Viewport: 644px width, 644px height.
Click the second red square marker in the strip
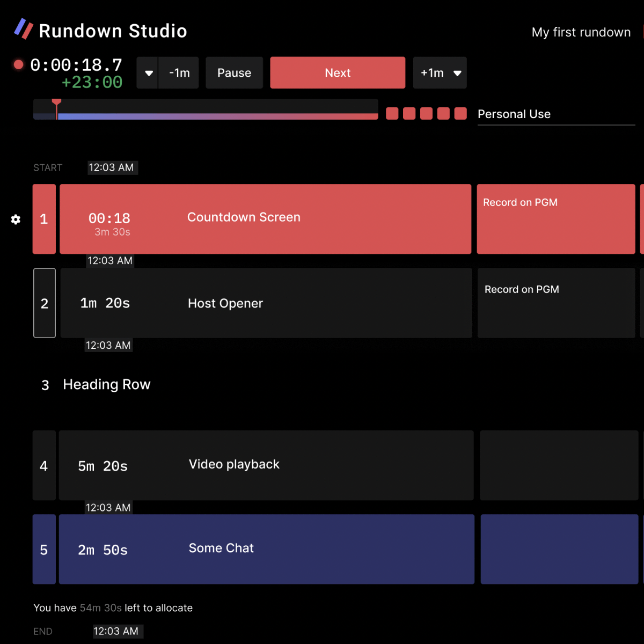[x=409, y=113]
